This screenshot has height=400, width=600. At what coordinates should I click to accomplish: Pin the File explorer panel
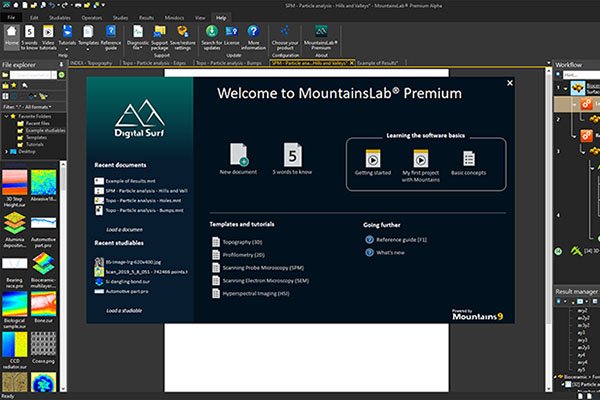tap(62, 64)
